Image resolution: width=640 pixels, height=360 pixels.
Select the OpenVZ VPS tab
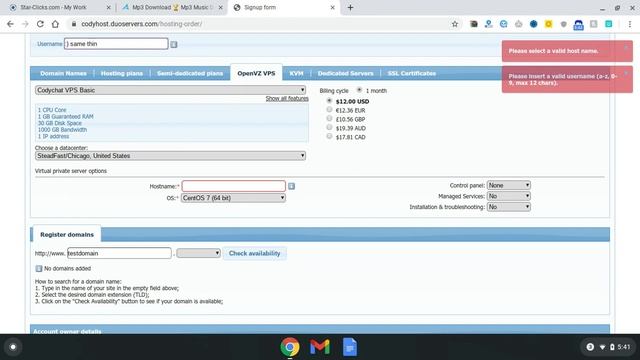(x=256, y=73)
